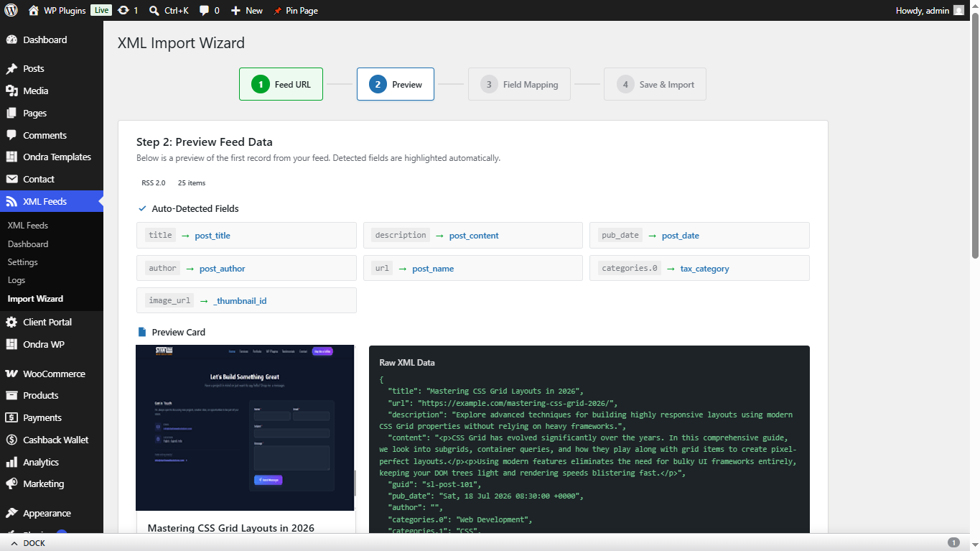Viewport: 980px width, 551px height.
Task: Click the dock counter badge showing 1
Action: click(953, 543)
